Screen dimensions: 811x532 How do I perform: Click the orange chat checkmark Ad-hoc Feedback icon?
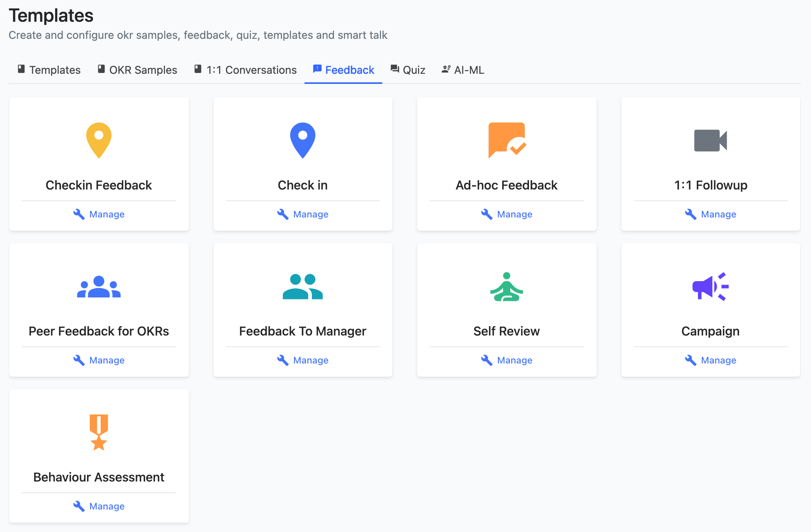point(507,140)
